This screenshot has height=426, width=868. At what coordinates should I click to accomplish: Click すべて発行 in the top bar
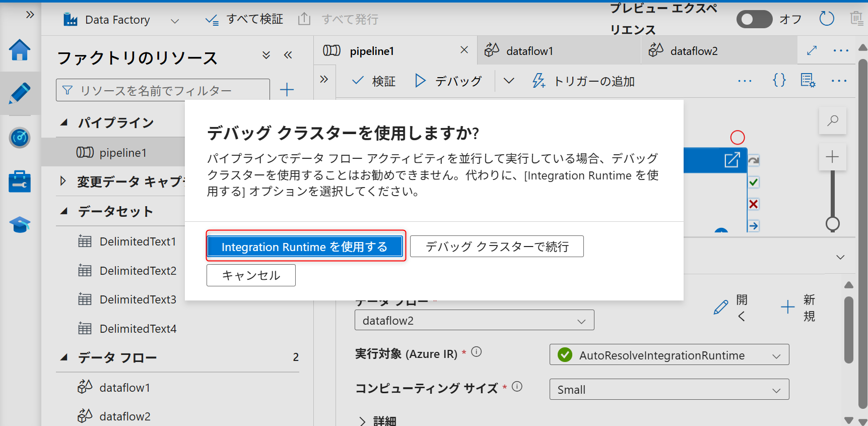(338, 19)
